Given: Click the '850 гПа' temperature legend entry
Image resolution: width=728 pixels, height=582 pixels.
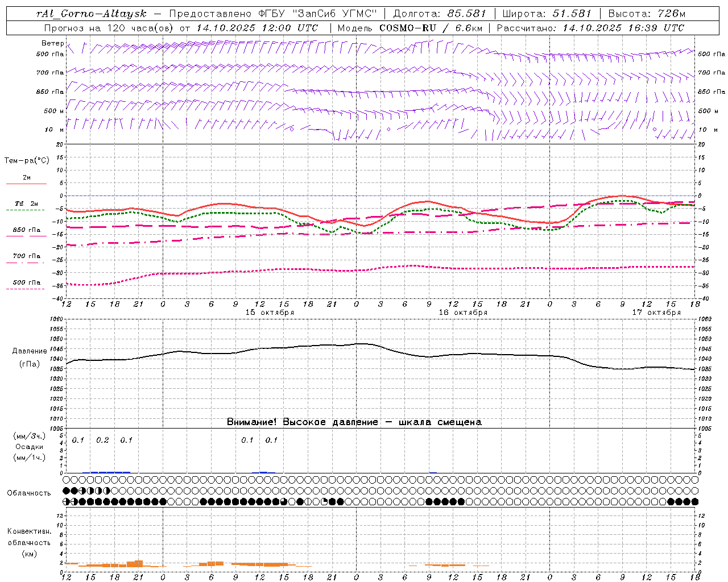Looking at the screenshot, I should coord(27,230).
